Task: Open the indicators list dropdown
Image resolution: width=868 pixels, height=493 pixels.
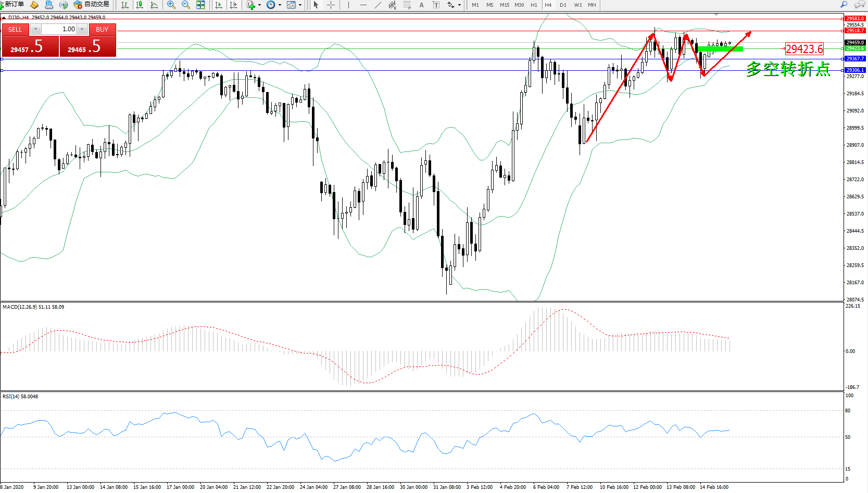Action: pyautogui.click(x=259, y=5)
